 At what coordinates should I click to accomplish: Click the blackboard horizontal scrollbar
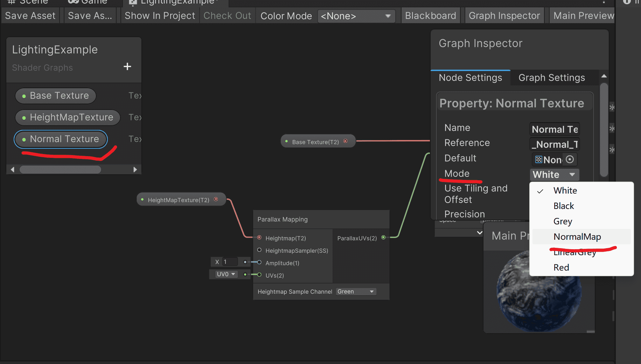coord(60,170)
